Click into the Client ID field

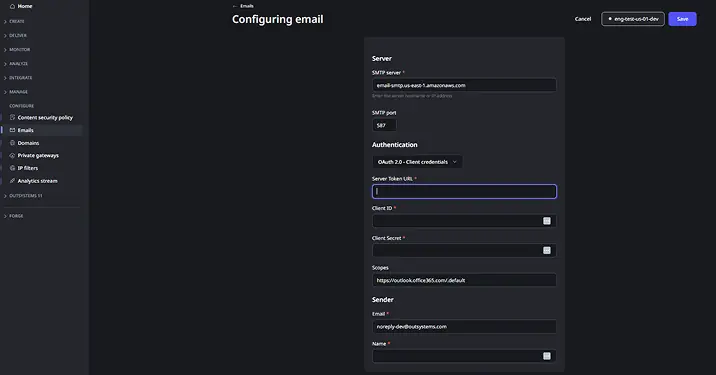pos(464,221)
